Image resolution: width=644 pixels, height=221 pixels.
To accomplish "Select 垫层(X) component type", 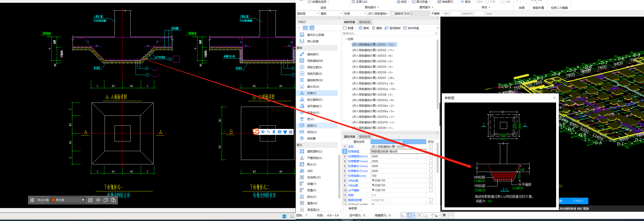I will (x=311, y=125).
